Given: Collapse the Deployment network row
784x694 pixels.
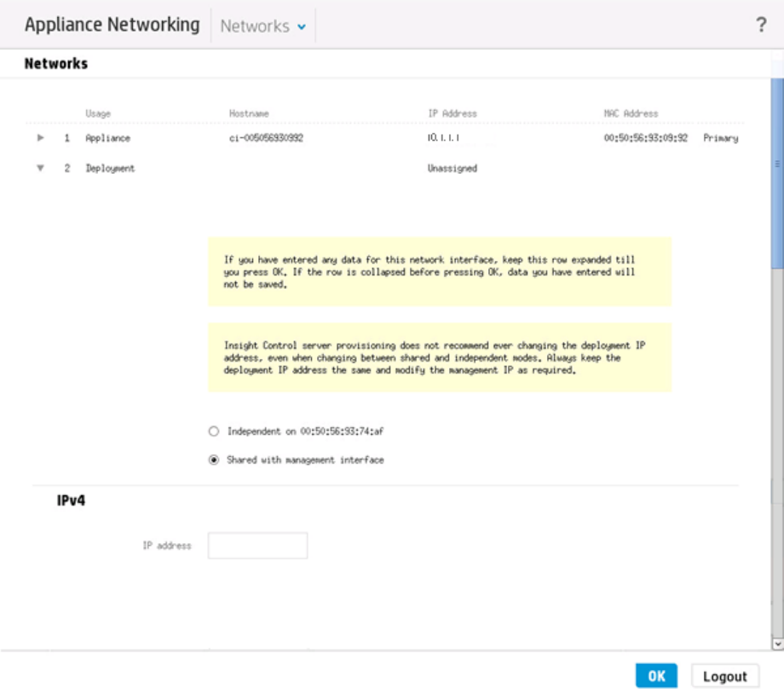Looking at the screenshot, I should (40, 168).
